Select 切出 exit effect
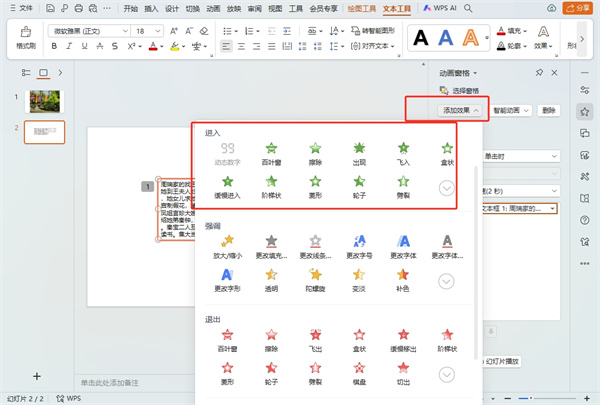Screen dimensions: 600x405 [403, 373]
